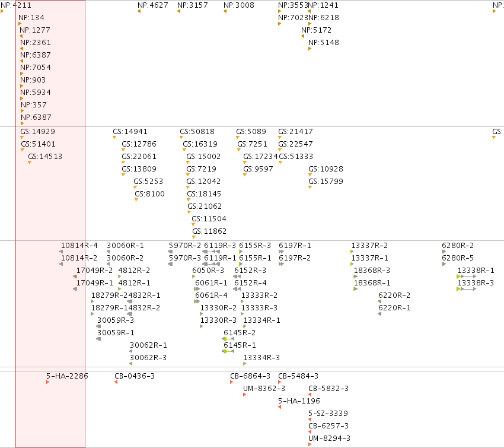Click the NP:7054 feature label
504x448 pixels.
(36, 68)
